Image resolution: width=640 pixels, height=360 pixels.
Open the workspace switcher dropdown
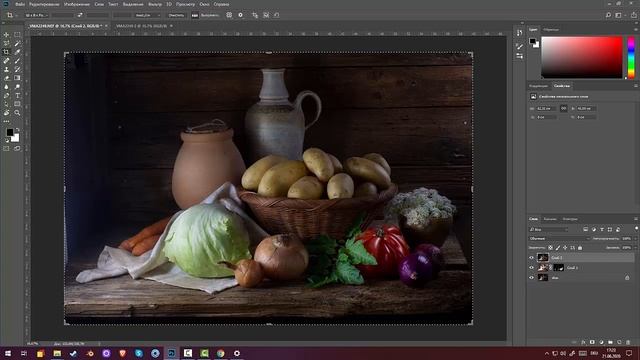(x=619, y=15)
